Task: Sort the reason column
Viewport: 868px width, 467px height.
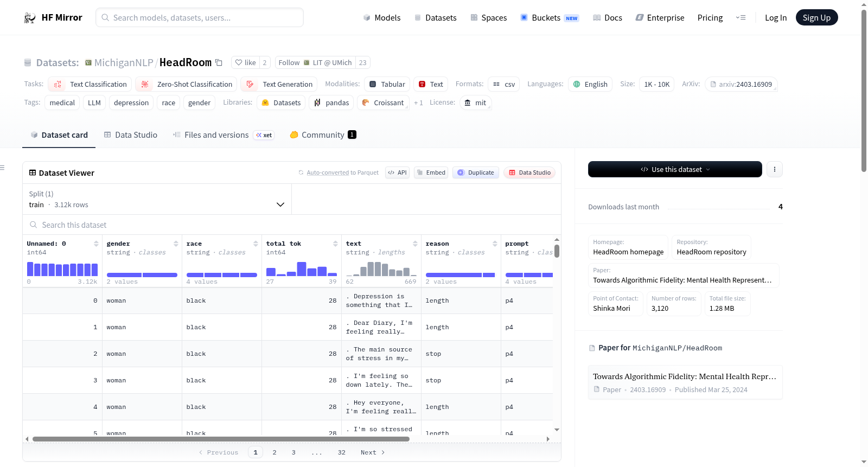Action: [x=495, y=244]
